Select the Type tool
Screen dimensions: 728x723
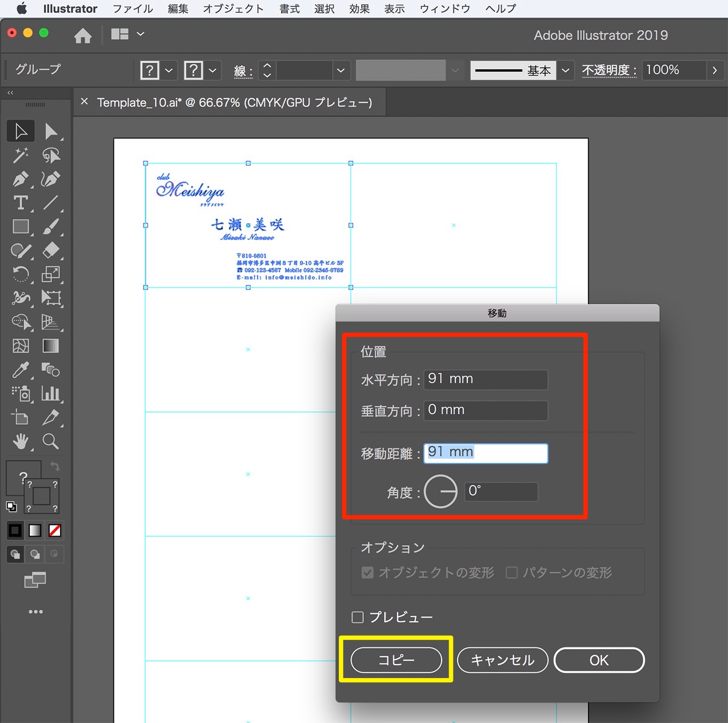coord(20,202)
